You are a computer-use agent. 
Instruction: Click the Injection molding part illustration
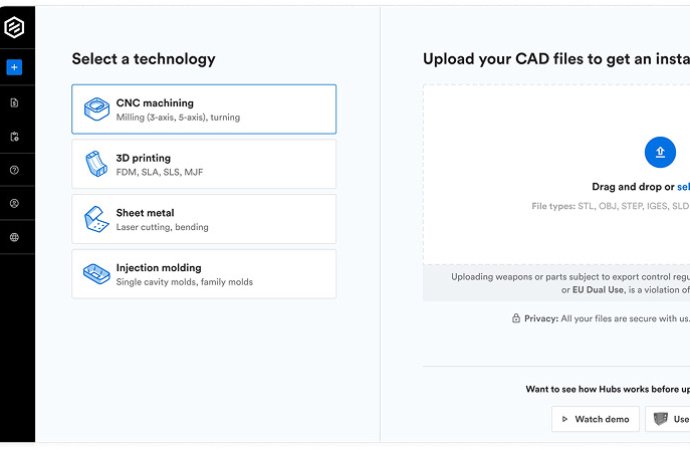coord(96,274)
